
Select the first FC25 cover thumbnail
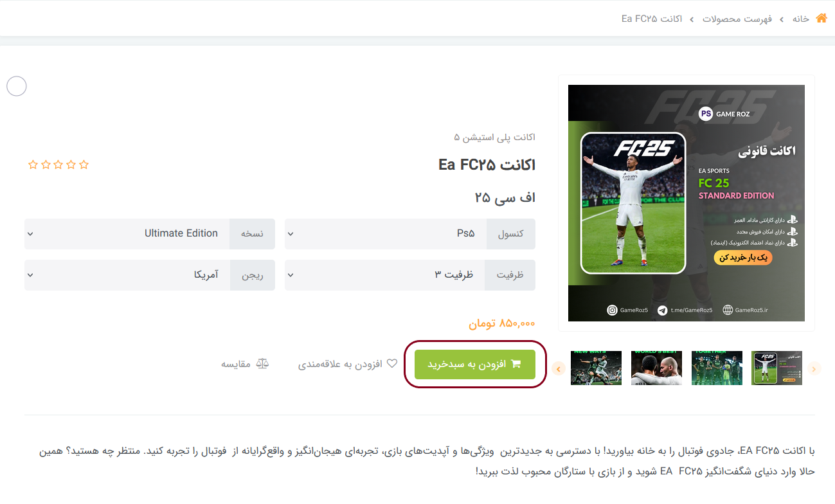(x=777, y=368)
